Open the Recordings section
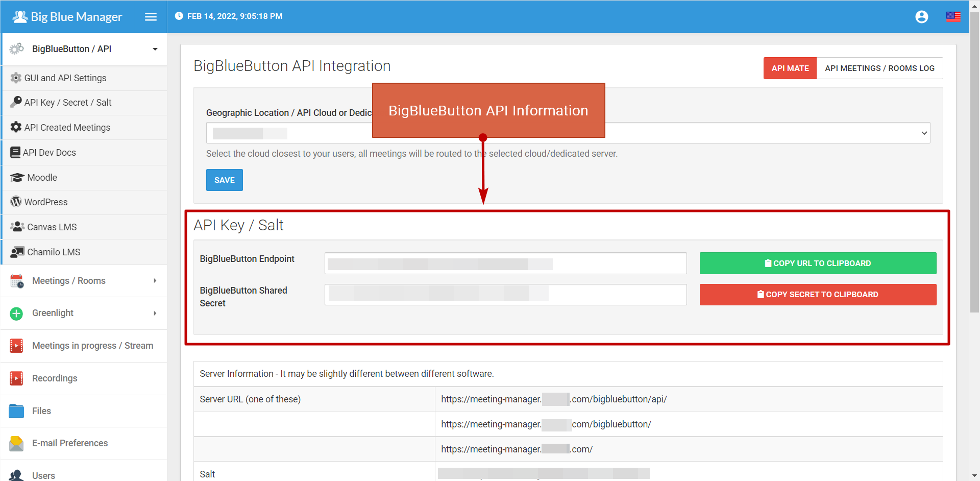Image resolution: width=980 pixels, height=481 pixels. [x=55, y=378]
